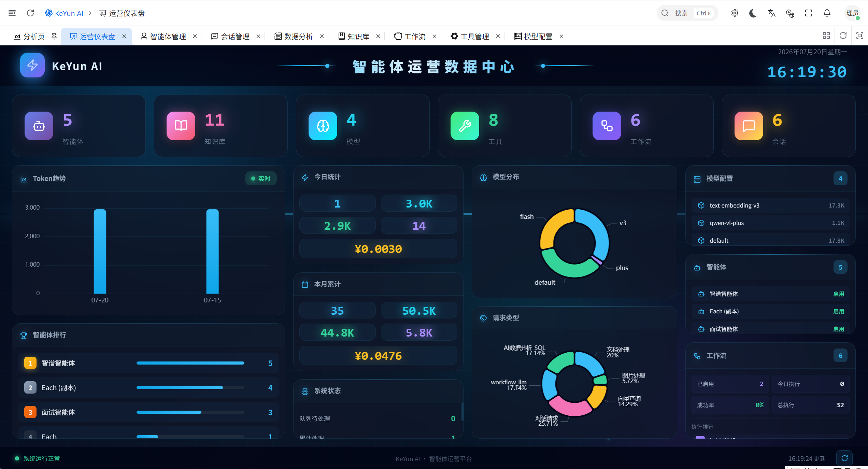
Task: Select the text-embedding-v3 model entry
Action: tap(770, 205)
